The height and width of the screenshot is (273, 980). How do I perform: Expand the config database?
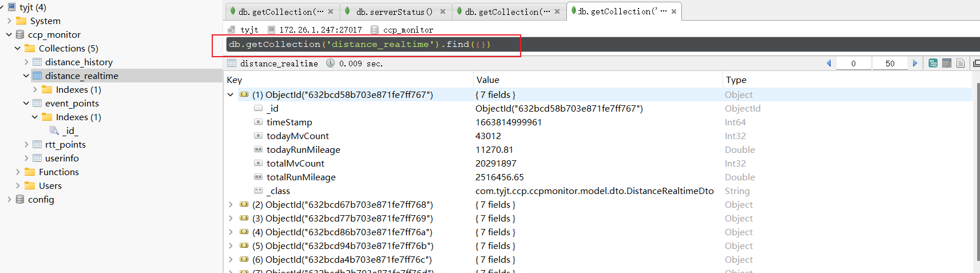point(9,200)
